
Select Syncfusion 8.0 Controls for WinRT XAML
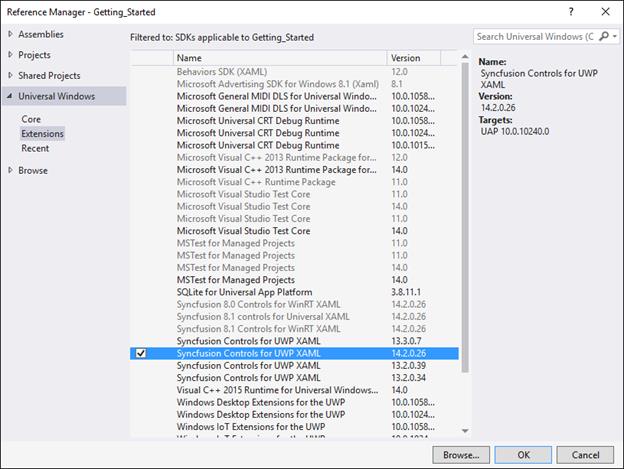(x=294, y=304)
